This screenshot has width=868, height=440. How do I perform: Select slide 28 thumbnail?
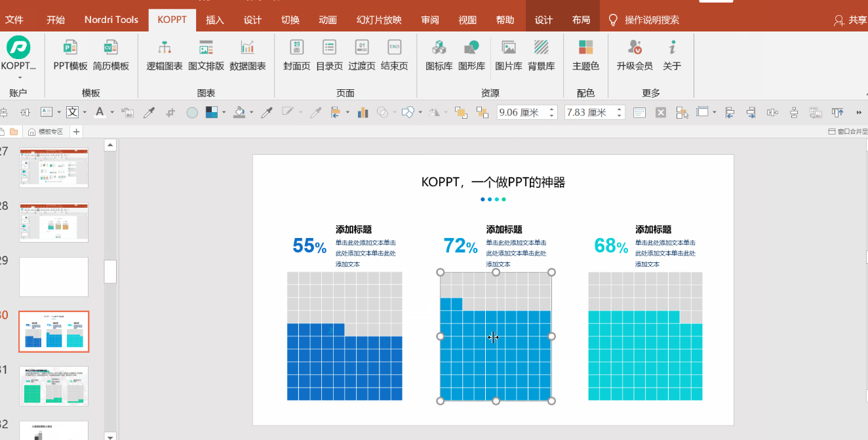coord(54,222)
